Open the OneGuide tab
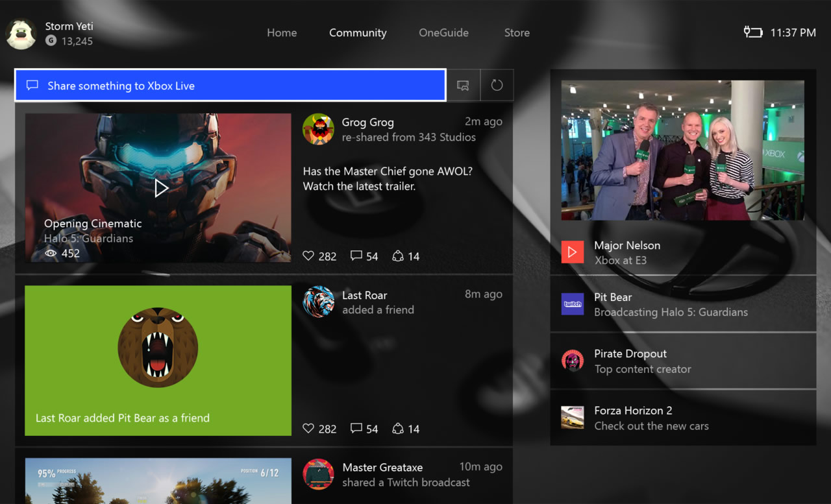 coord(443,32)
